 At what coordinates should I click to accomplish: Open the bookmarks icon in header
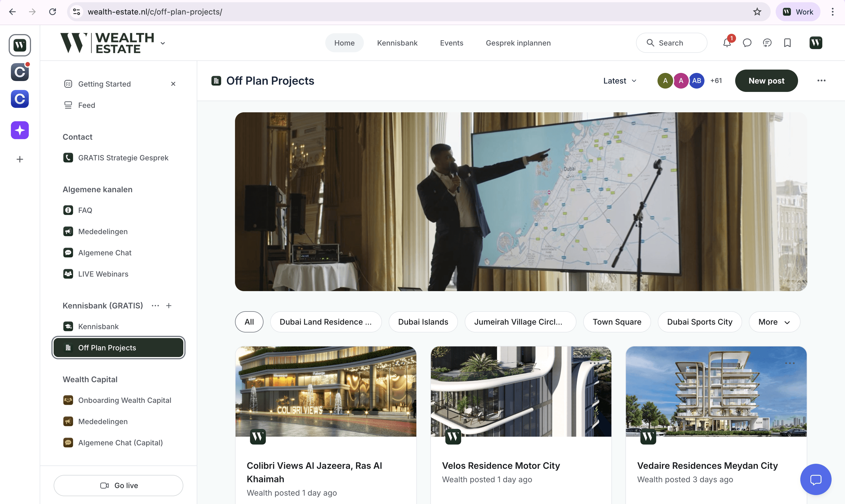pos(787,43)
